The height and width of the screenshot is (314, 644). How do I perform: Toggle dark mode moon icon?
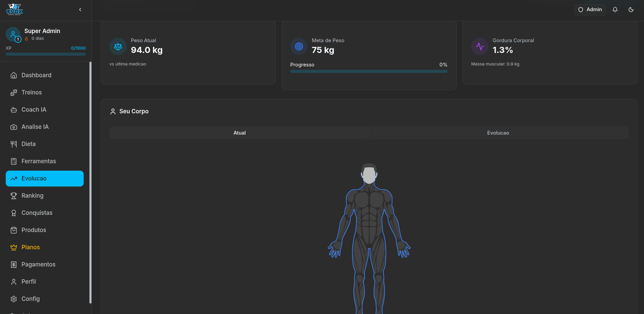click(631, 9)
